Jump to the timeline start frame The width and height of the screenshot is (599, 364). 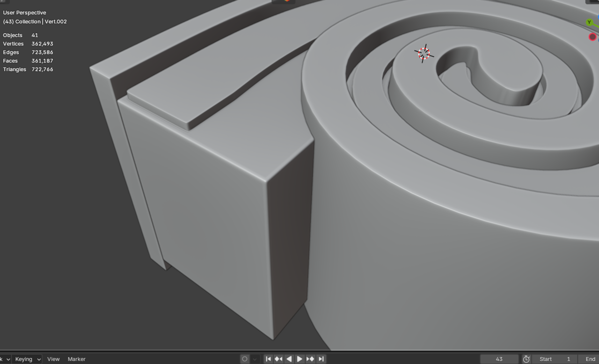click(268, 359)
